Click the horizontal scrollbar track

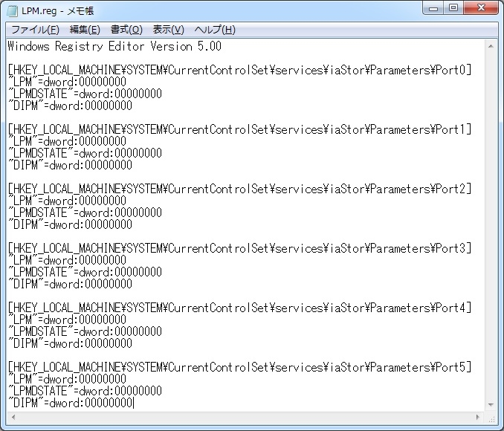coord(245,417)
